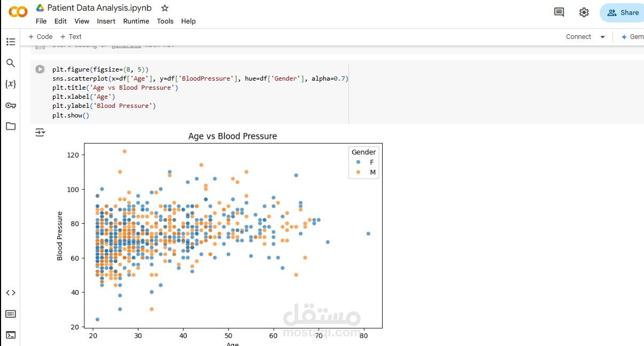Open the Variables inspector panel
This screenshot has height=346, width=644.
pos(11,84)
